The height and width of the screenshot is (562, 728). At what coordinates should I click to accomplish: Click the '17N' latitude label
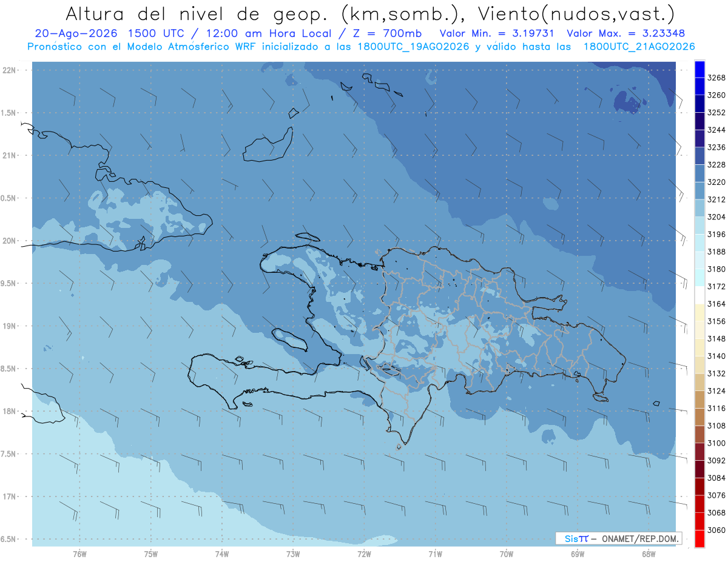click(x=10, y=497)
